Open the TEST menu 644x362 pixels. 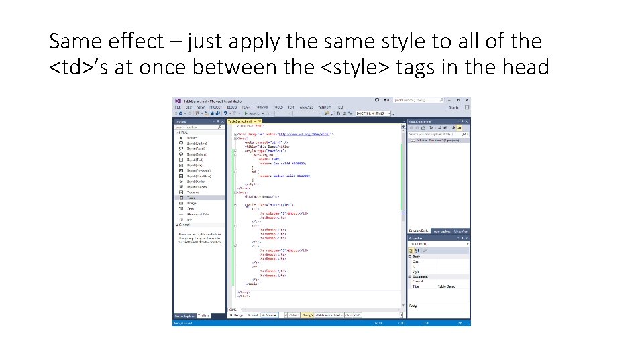click(290, 107)
